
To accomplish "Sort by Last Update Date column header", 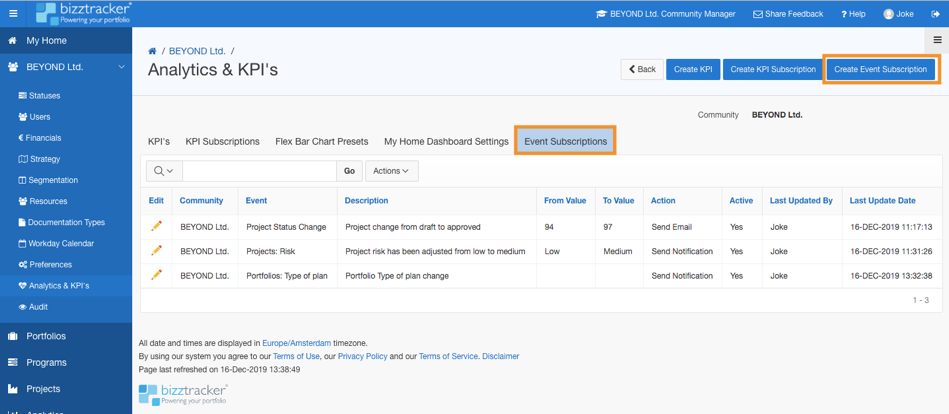I will (882, 200).
